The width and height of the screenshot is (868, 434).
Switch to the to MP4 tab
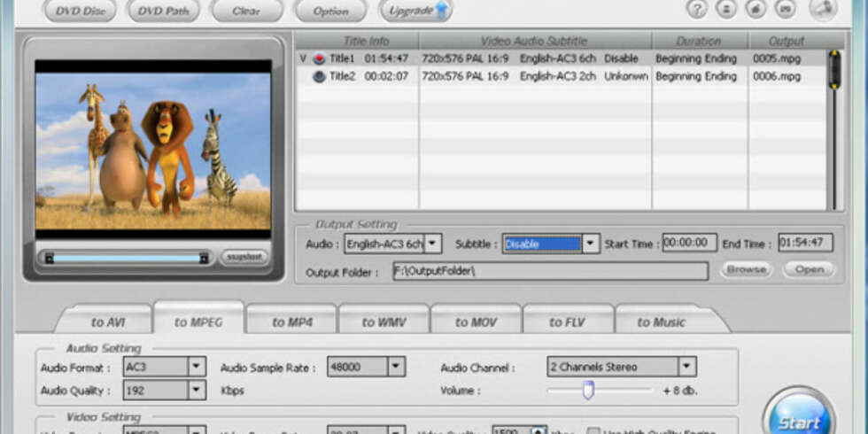291,322
